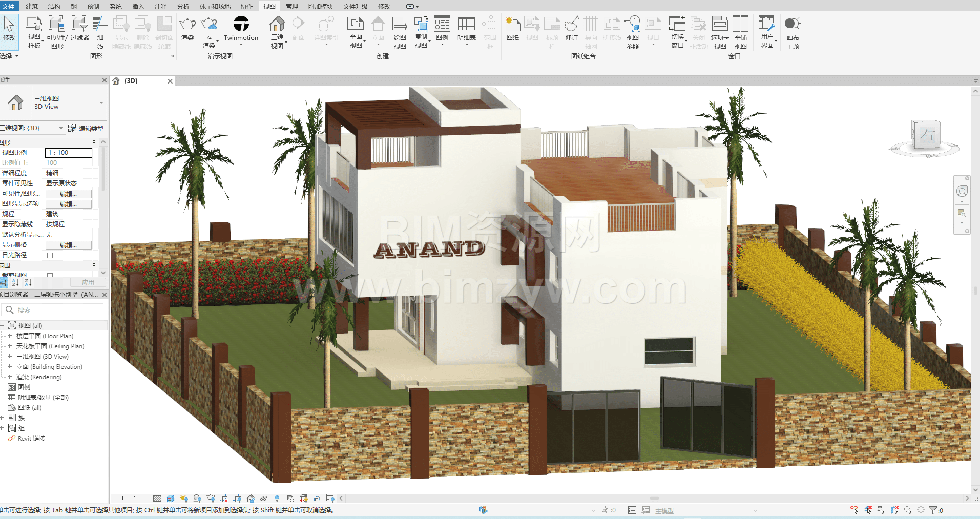Click the 视图比例 1:100 input field
Screen dimensions: 980x519
[x=69, y=153]
